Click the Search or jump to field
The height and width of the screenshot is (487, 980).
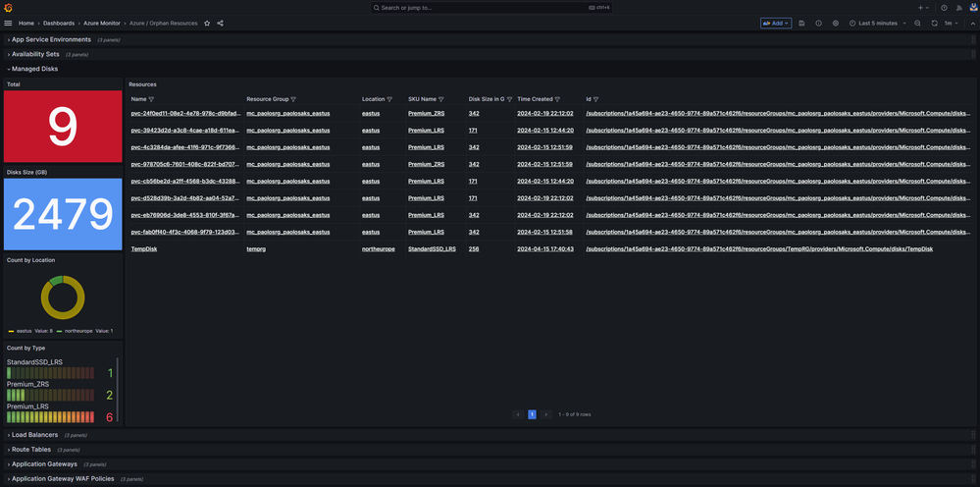[490, 8]
